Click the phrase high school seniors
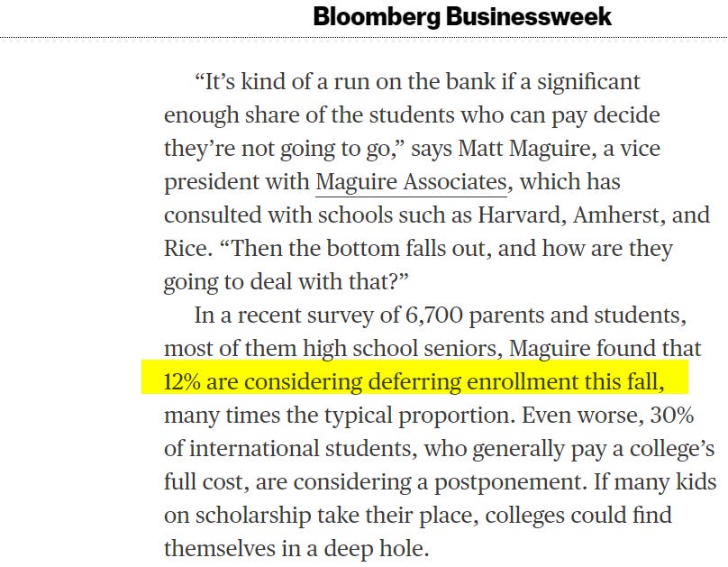 [403, 349]
